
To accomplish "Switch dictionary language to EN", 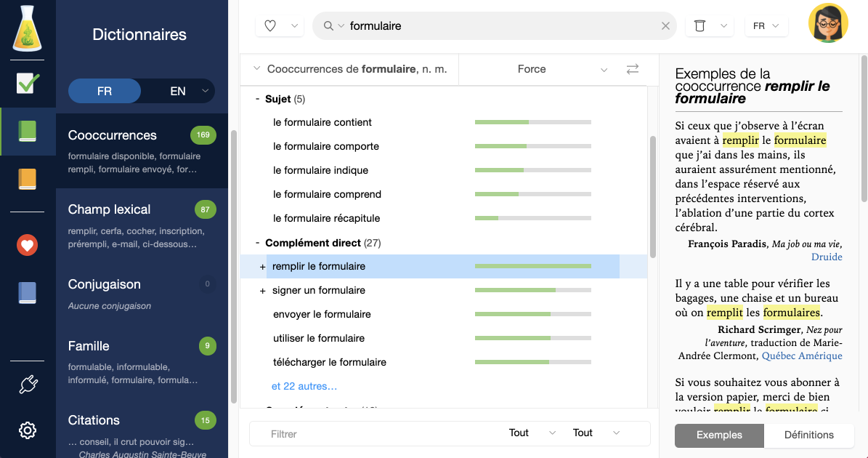I will (x=177, y=91).
